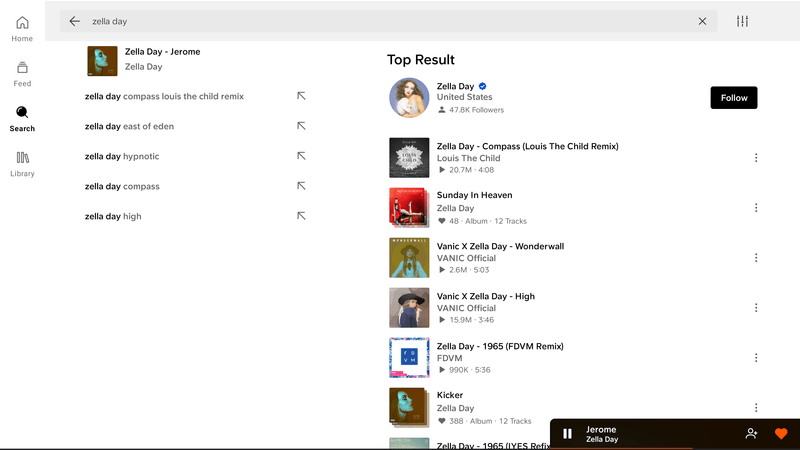The height and width of the screenshot is (450, 800).
Task: Open more options for Sunday In Heaven album
Action: coord(756,208)
